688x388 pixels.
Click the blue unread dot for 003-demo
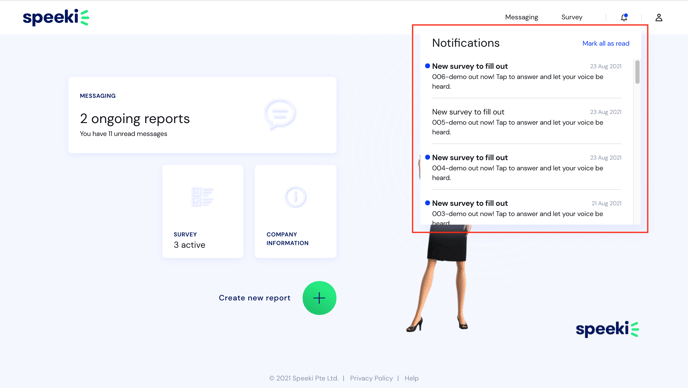(x=427, y=203)
